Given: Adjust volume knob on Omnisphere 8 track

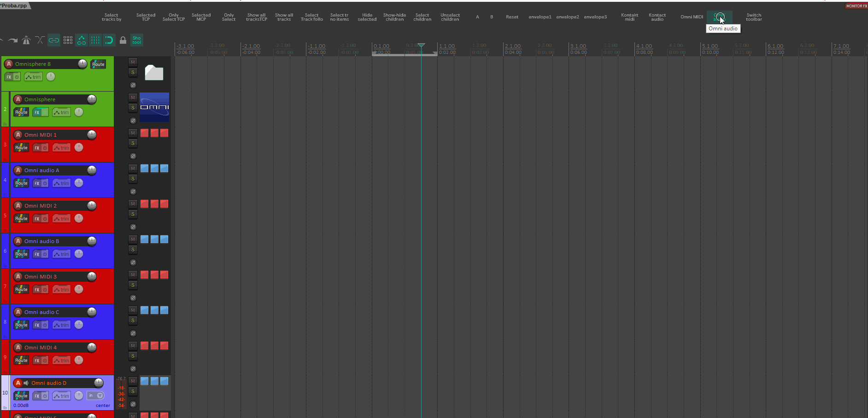Looking at the screenshot, I should 82,64.
